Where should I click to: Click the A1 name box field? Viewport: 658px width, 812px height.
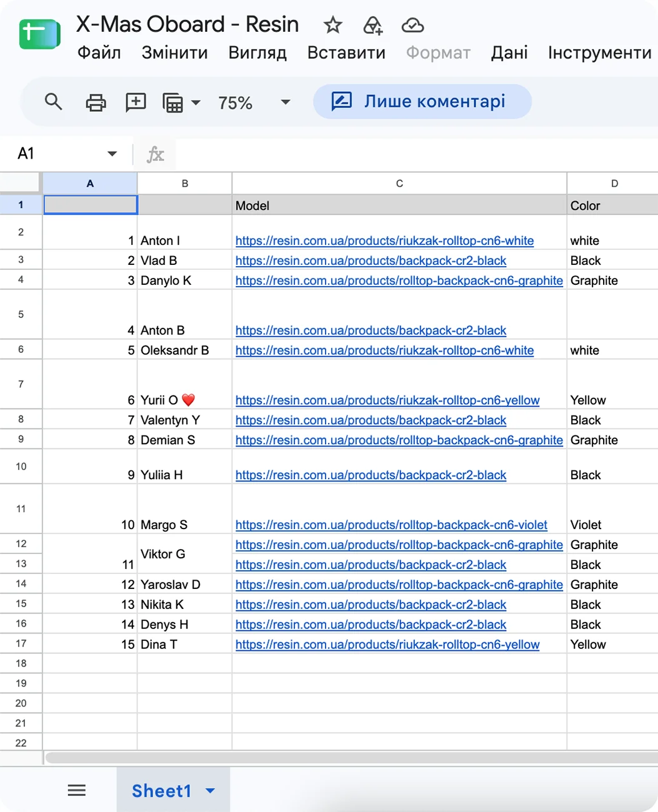click(67, 154)
